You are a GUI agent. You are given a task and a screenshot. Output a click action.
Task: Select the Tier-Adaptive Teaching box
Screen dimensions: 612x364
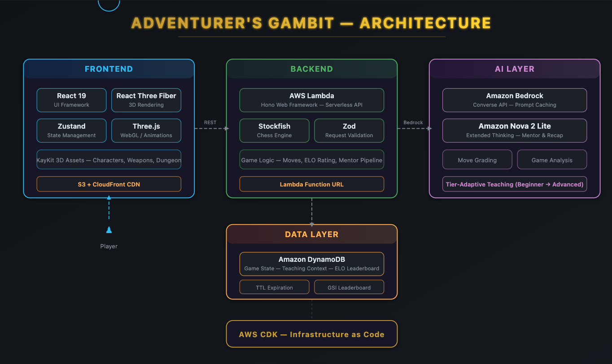(515, 184)
